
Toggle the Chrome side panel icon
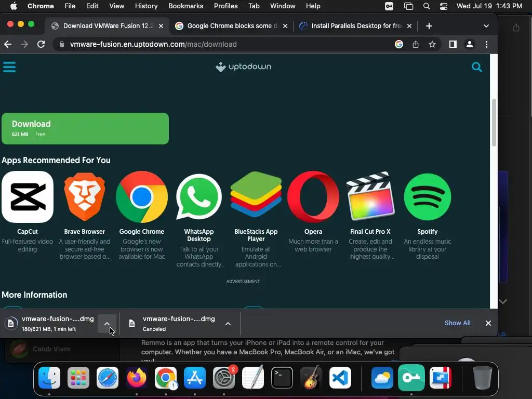[453, 44]
